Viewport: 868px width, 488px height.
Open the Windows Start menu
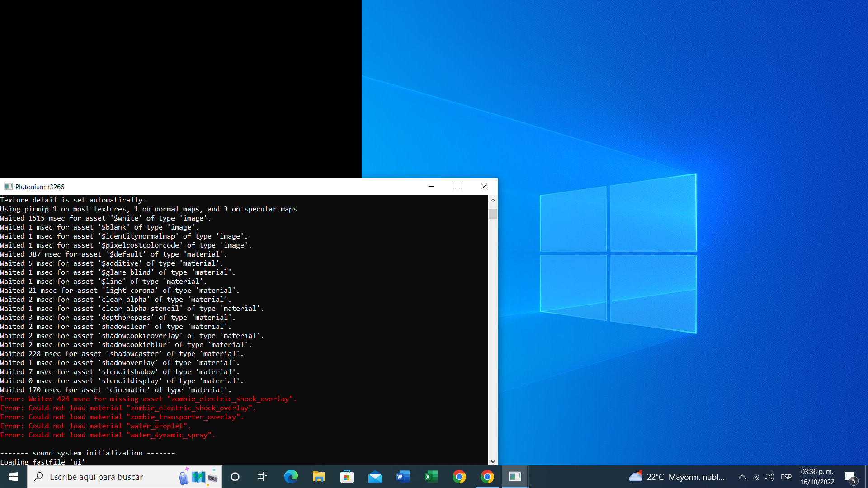(x=14, y=477)
